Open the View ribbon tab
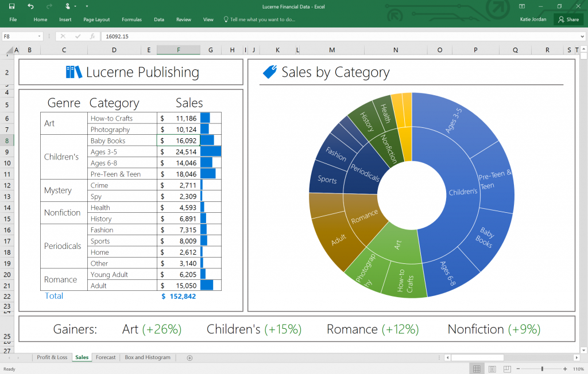The height and width of the screenshot is (374, 588). tap(208, 20)
